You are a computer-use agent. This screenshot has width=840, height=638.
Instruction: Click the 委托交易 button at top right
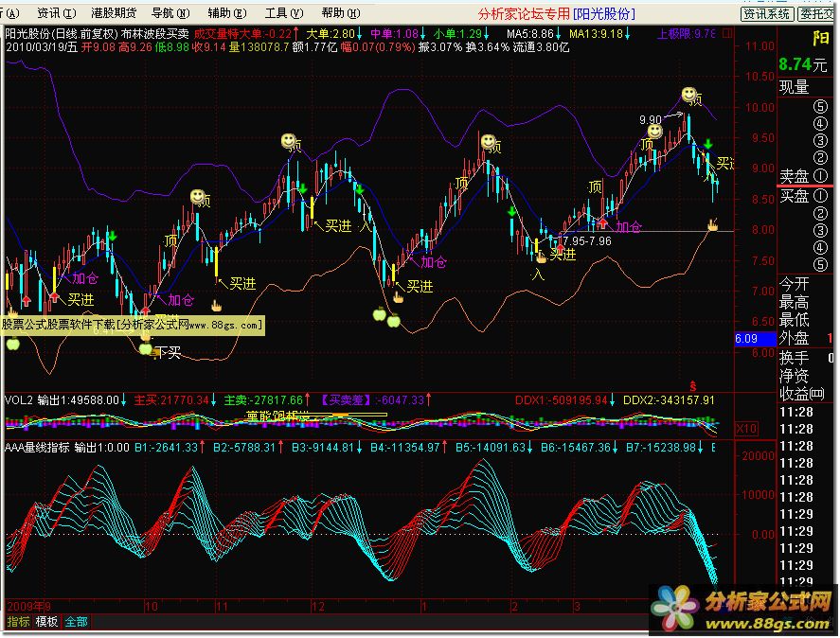coord(816,14)
